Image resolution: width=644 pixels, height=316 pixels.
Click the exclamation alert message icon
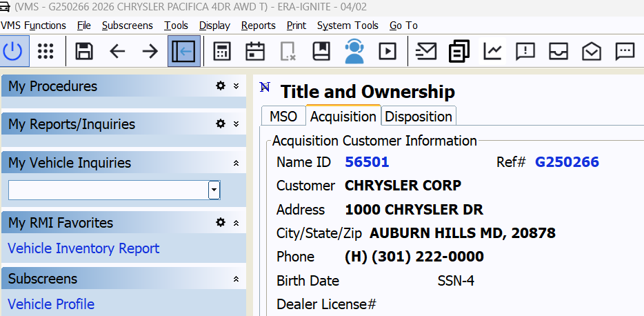click(525, 51)
